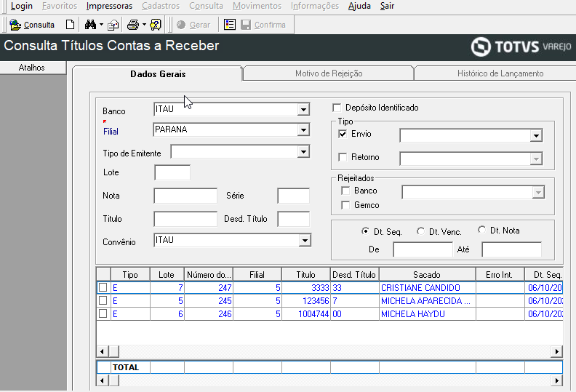Open the Impressoras menu
576x392 pixels.
coord(109,6)
